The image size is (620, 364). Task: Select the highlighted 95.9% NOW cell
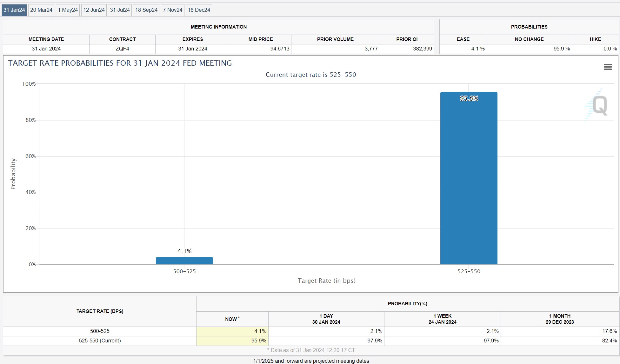[x=232, y=341]
